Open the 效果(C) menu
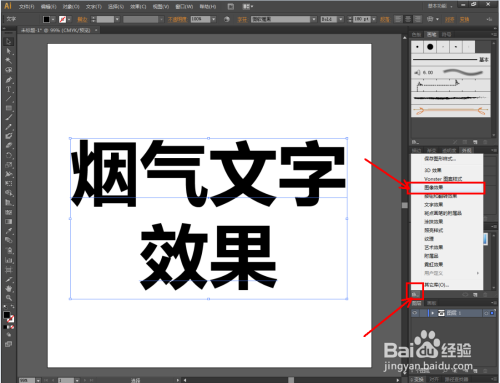500x383 pixels. pyautogui.click(x=138, y=6)
